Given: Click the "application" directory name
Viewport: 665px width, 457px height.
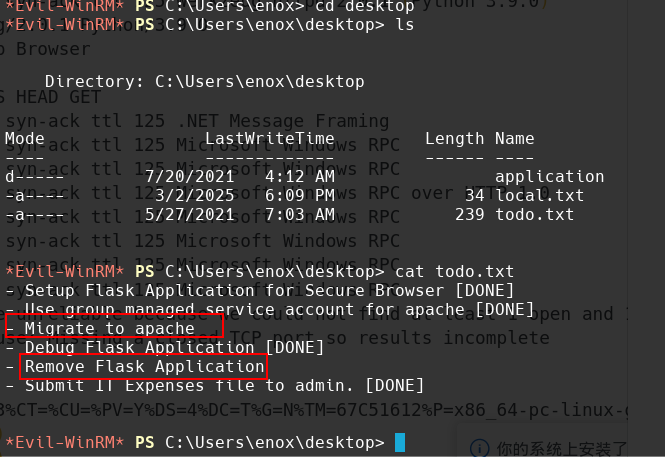Looking at the screenshot, I should point(549,176).
